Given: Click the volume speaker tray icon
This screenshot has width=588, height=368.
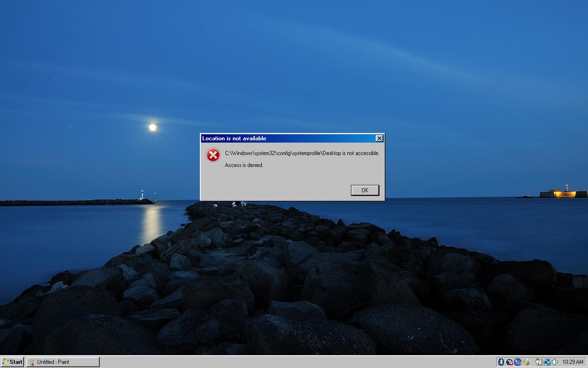Looking at the screenshot, I should (554, 362).
